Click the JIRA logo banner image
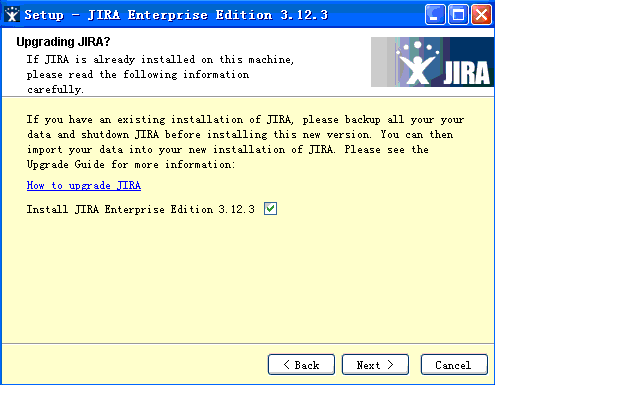The width and height of the screenshot is (640, 400). [x=432, y=62]
